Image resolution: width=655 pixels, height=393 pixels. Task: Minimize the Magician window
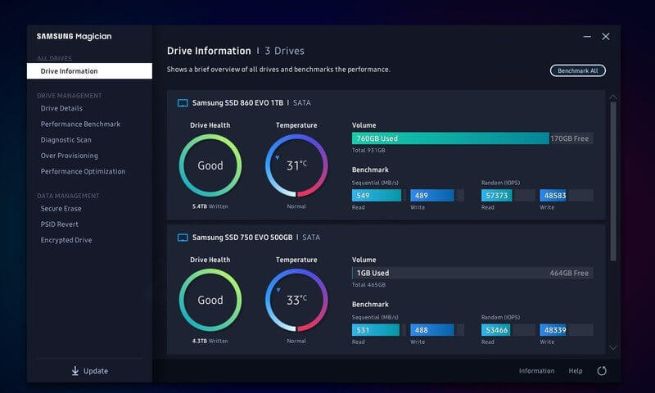(587, 37)
